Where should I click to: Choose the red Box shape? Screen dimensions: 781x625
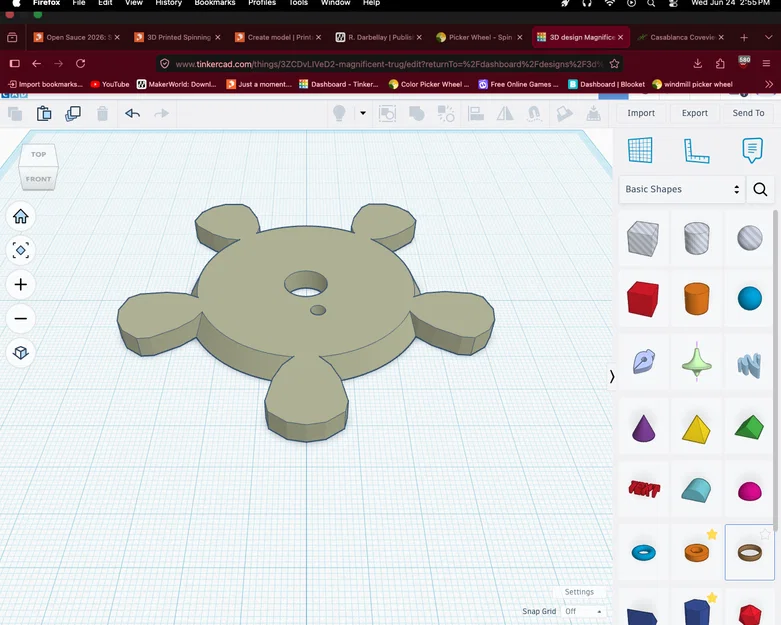[x=643, y=299]
